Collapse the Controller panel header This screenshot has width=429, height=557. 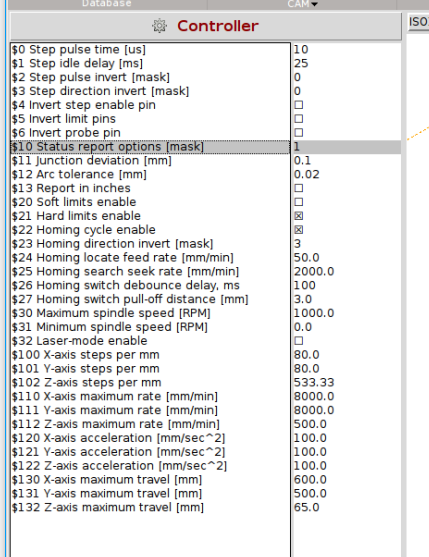click(x=206, y=26)
